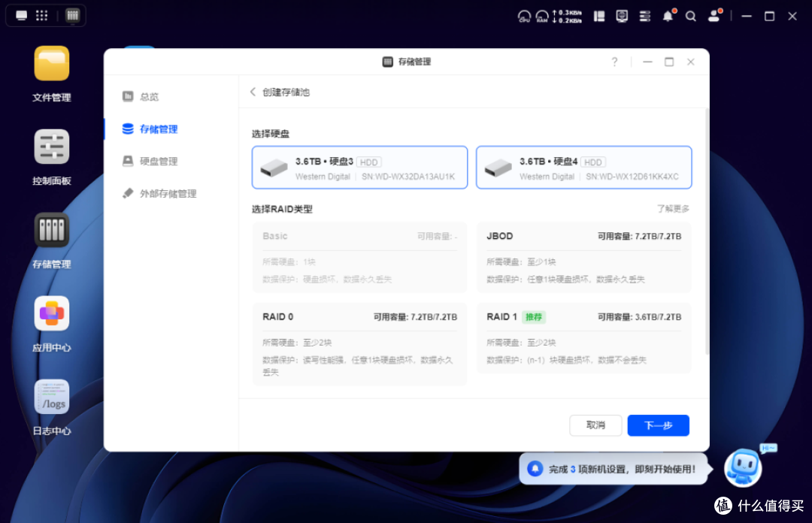This screenshot has width=812, height=523.
Task: Open the 存储管理 desktop icon
Action: pyautogui.click(x=51, y=230)
